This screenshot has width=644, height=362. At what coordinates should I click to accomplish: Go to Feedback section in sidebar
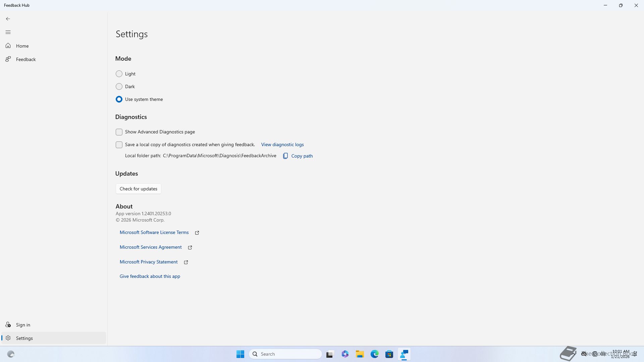[25, 59]
